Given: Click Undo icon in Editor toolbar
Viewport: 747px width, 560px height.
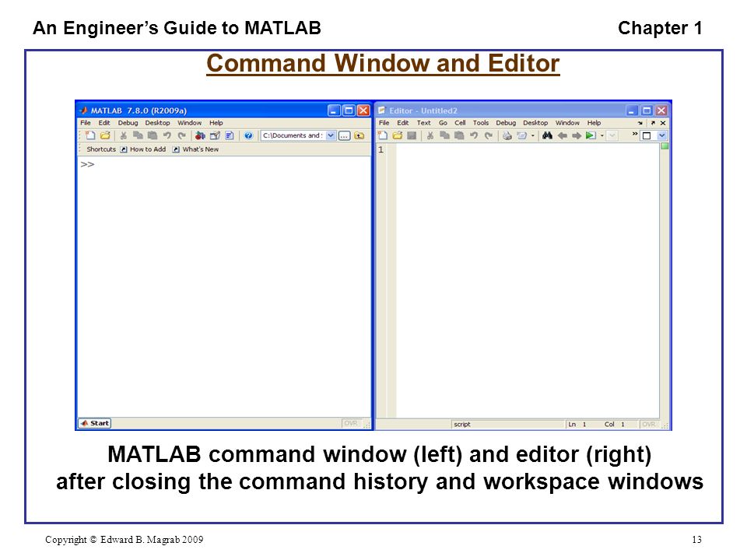Looking at the screenshot, I should [474, 135].
